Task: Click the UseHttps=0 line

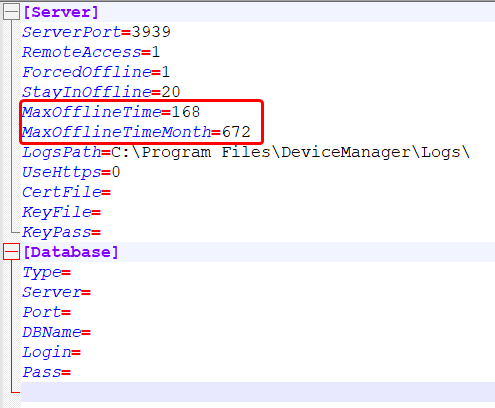Action: point(71,172)
